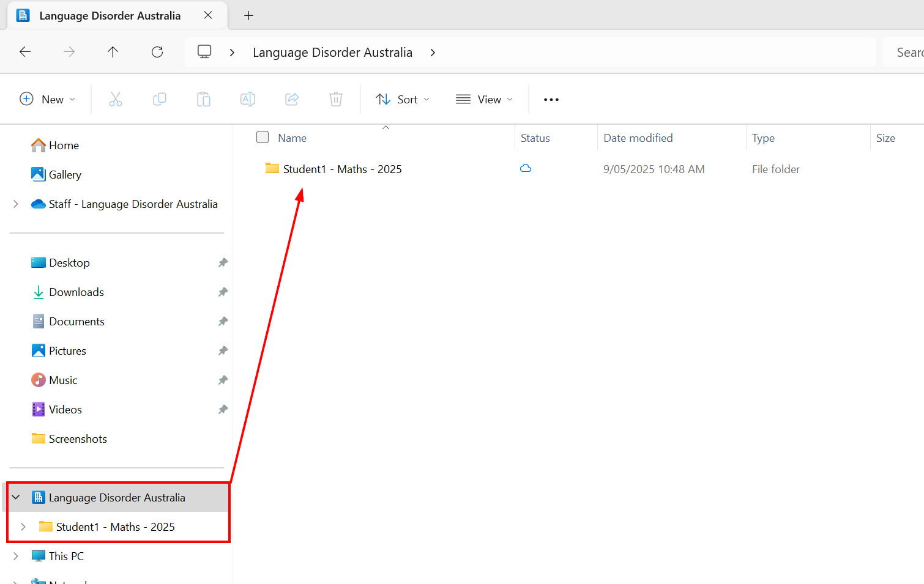The image size is (924, 584).
Task: Navigate back with the left arrow
Action: (25, 52)
